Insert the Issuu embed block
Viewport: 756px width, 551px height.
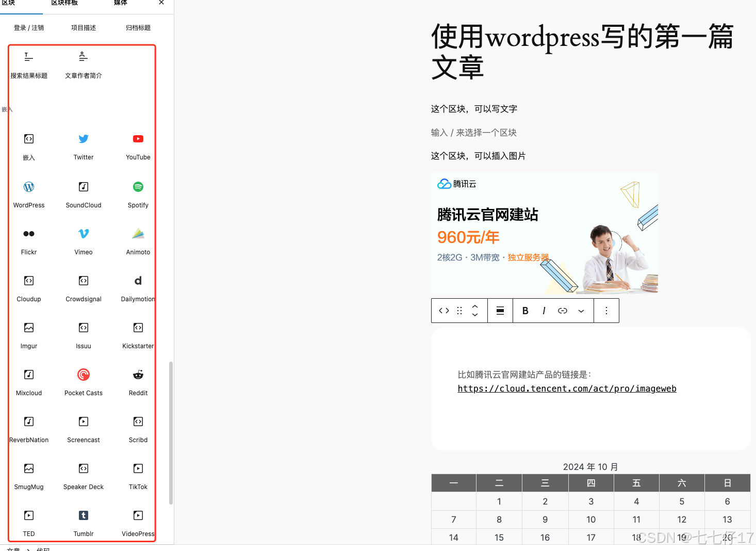(84, 335)
